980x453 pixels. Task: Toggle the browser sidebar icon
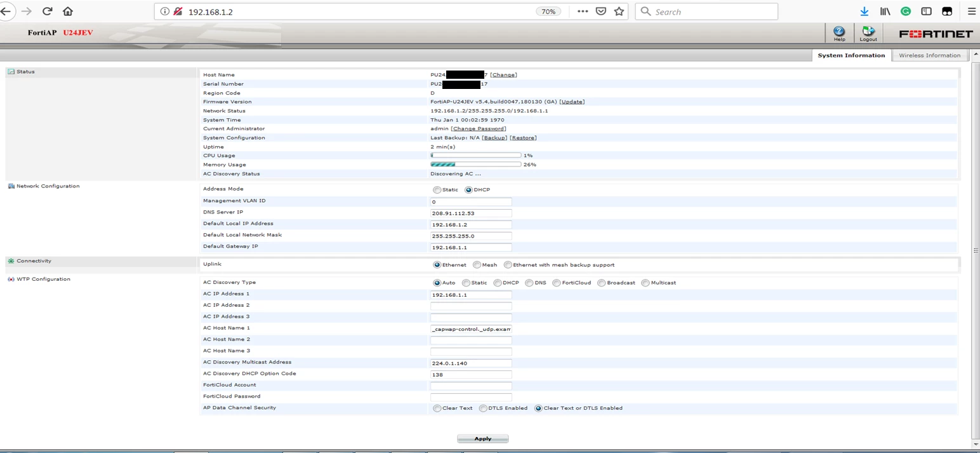tap(926, 11)
